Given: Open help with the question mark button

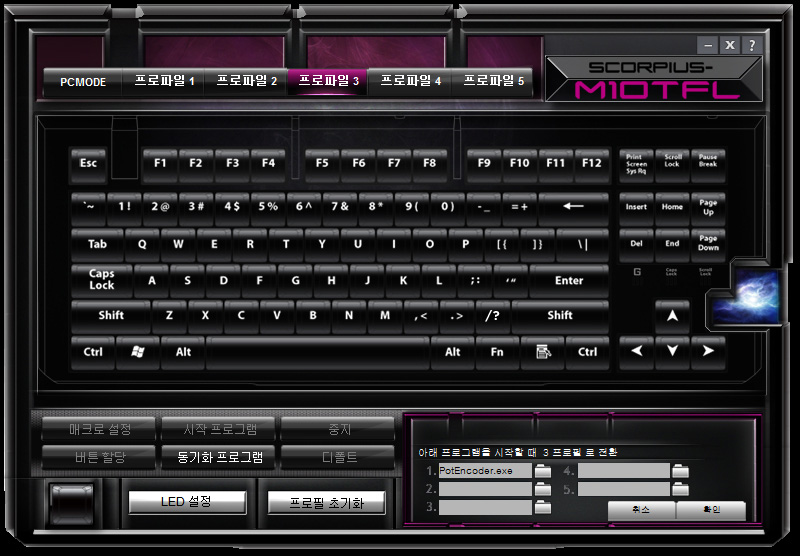Looking at the screenshot, I should click(752, 45).
